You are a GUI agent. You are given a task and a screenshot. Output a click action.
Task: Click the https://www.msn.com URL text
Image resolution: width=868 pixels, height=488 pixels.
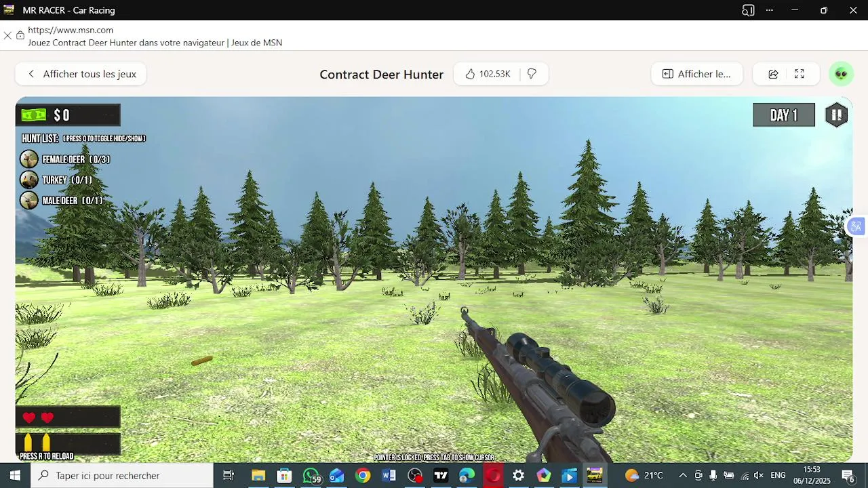tap(71, 30)
